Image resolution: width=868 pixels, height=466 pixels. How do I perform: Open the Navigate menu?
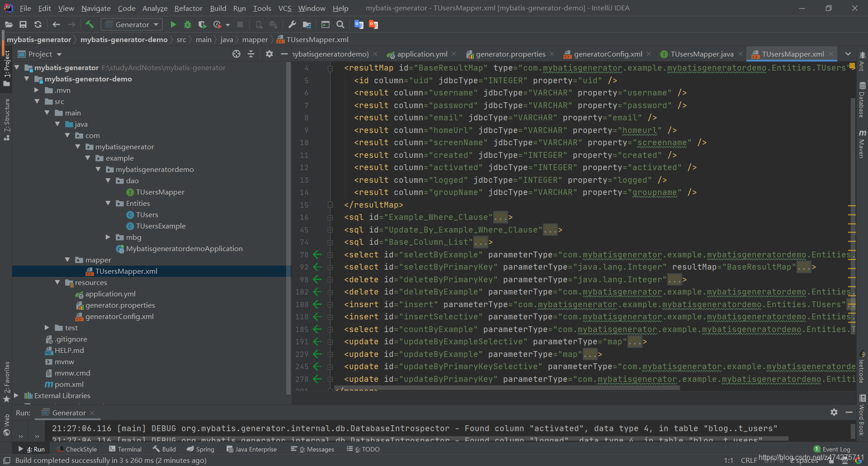pyautogui.click(x=96, y=8)
